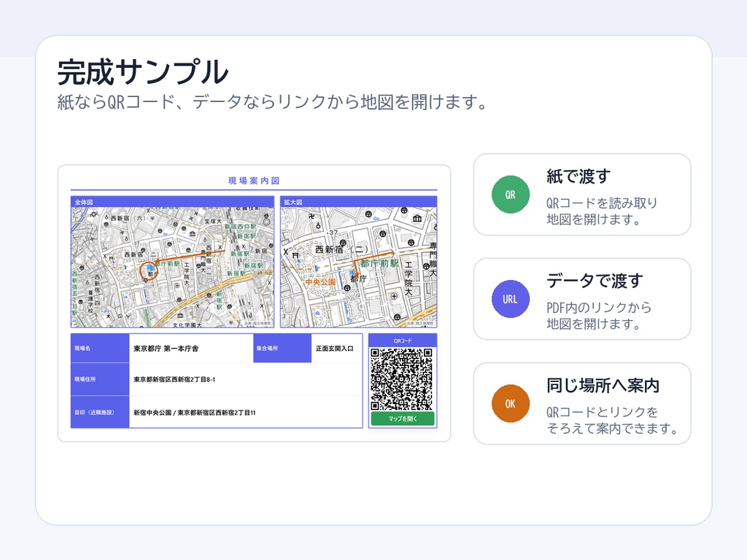747x560 pixels.
Task: Click the 完成サンプル title
Action: [143, 72]
